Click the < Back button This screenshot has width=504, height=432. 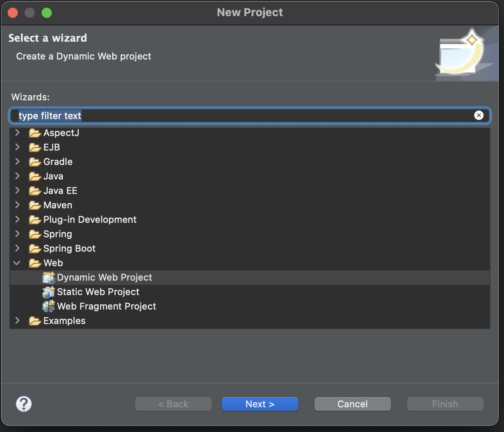point(173,404)
